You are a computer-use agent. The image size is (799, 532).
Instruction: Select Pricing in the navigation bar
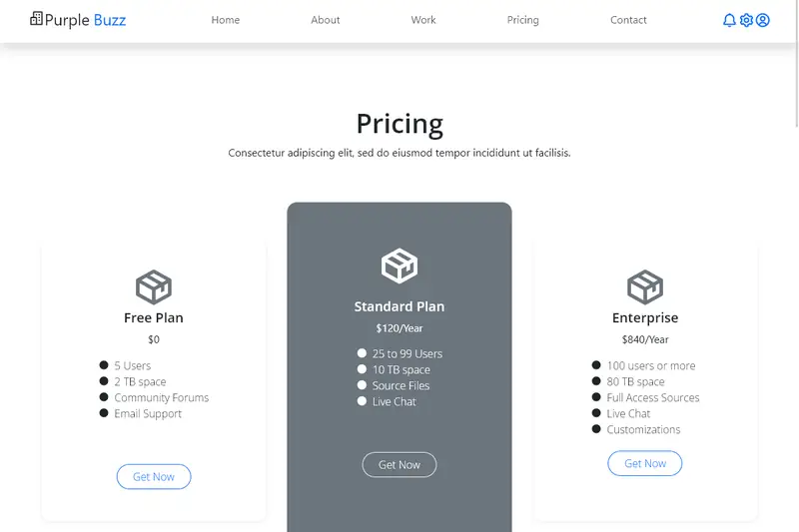[522, 20]
